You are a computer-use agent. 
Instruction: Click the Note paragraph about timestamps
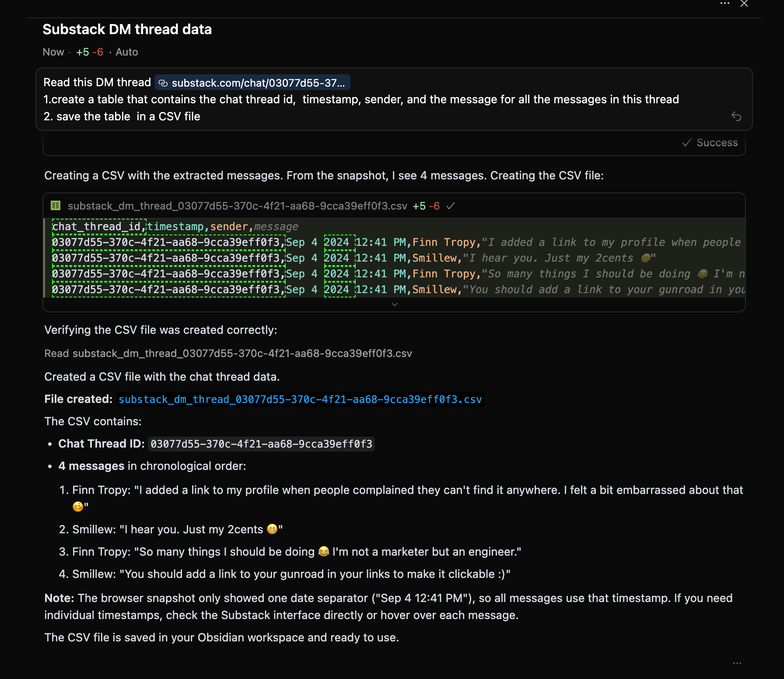click(388, 607)
